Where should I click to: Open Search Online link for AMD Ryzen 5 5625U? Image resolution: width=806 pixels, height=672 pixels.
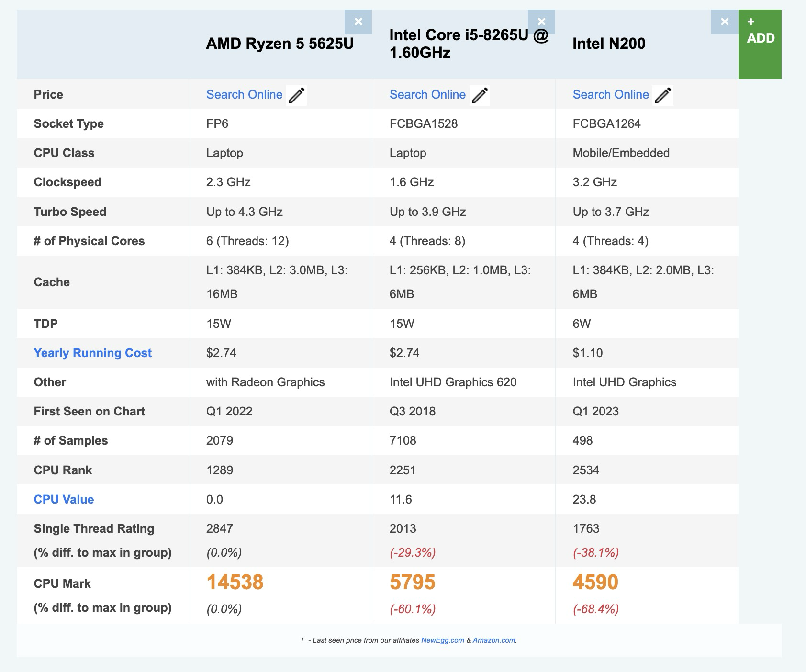244,94
